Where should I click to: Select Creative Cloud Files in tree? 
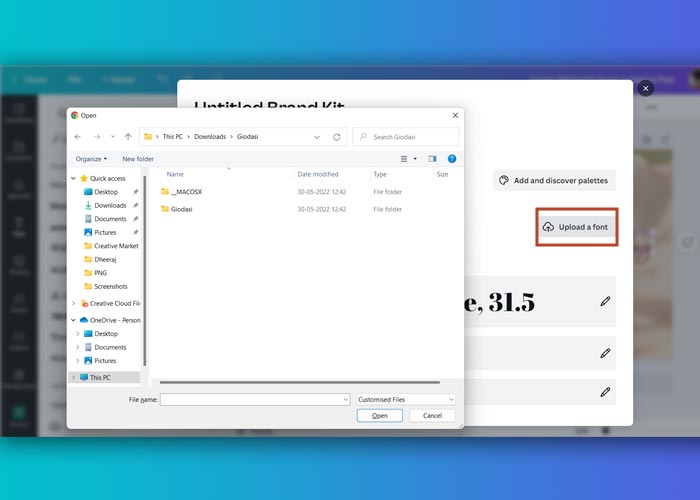[110, 304]
